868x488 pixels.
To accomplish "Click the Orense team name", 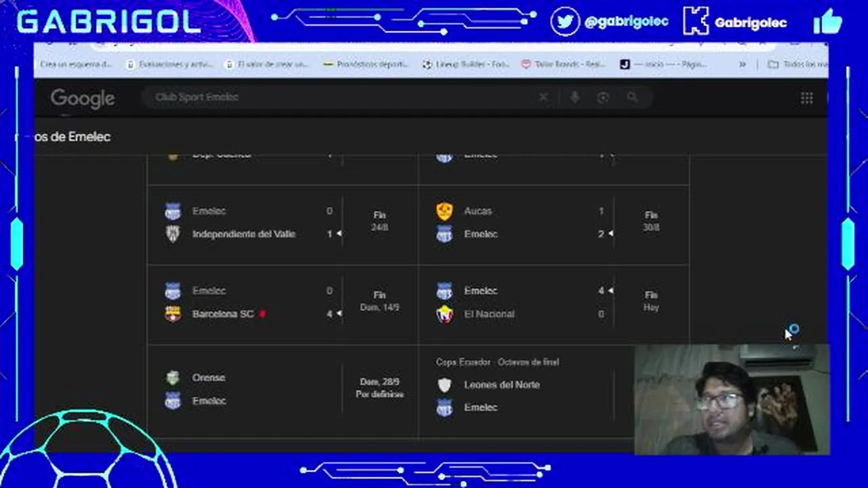I will pyautogui.click(x=208, y=378).
